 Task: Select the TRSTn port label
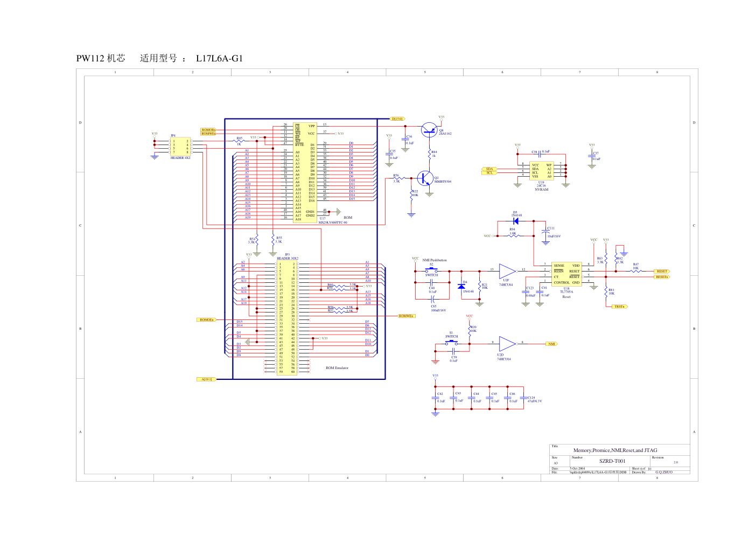619,307
